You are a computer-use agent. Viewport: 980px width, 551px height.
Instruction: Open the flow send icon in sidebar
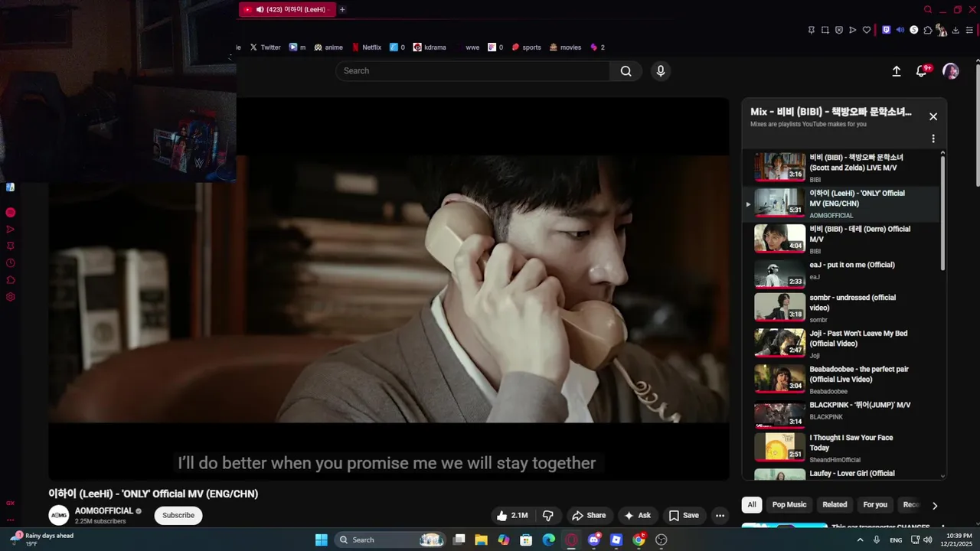(11, 229)
